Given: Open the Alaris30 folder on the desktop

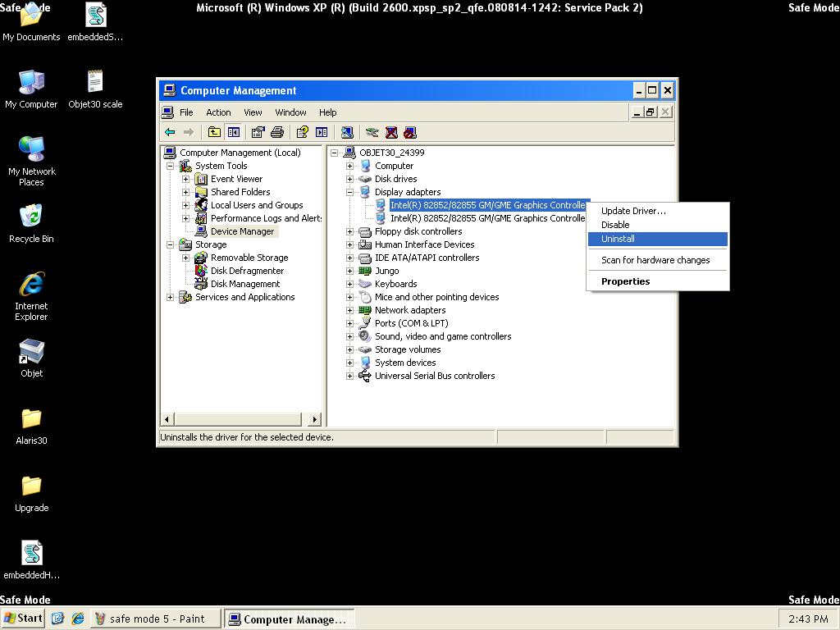Looking at the screenshot, I should [x=32, y=427].
